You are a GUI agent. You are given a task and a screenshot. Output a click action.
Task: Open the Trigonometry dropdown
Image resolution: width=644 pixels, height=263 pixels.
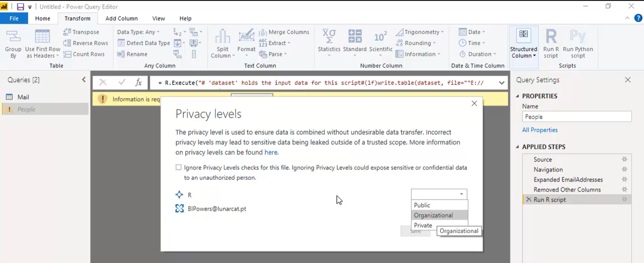(x=420, y=32)
